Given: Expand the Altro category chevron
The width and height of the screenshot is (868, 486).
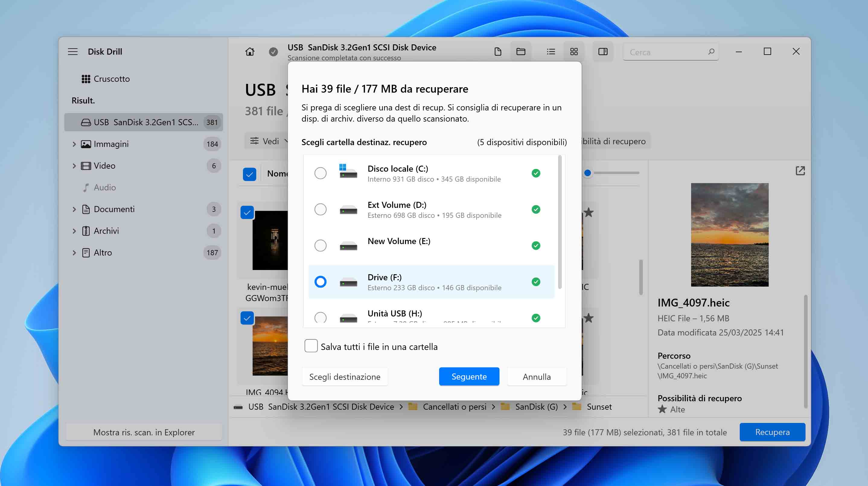Looking at the screenshot, I should [74, 253].
